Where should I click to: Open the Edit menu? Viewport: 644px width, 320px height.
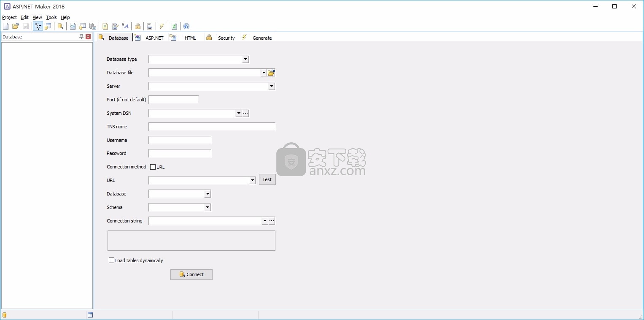(24, 17)
